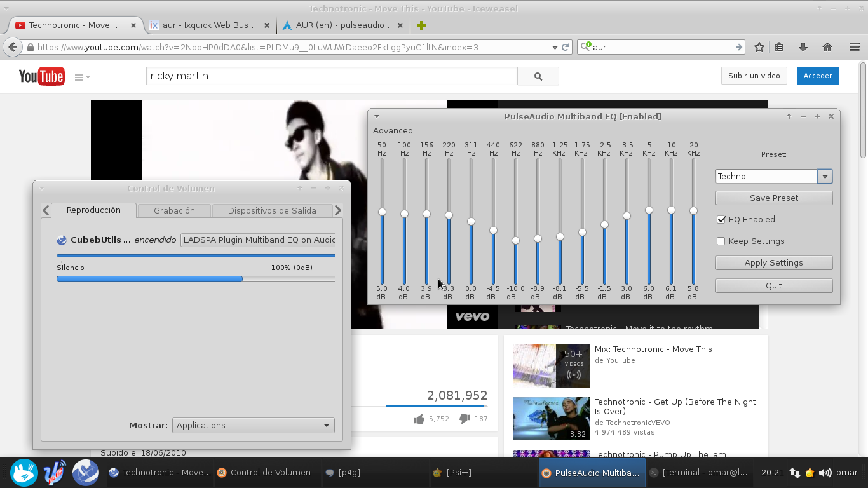
Task: Open the clock showing 20:21
Action: point(772,473)
